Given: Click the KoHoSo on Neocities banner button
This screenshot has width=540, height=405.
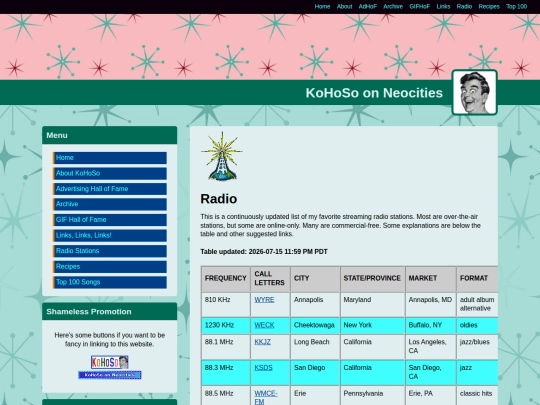Looking at the screenshot, I should click(110, 375).
